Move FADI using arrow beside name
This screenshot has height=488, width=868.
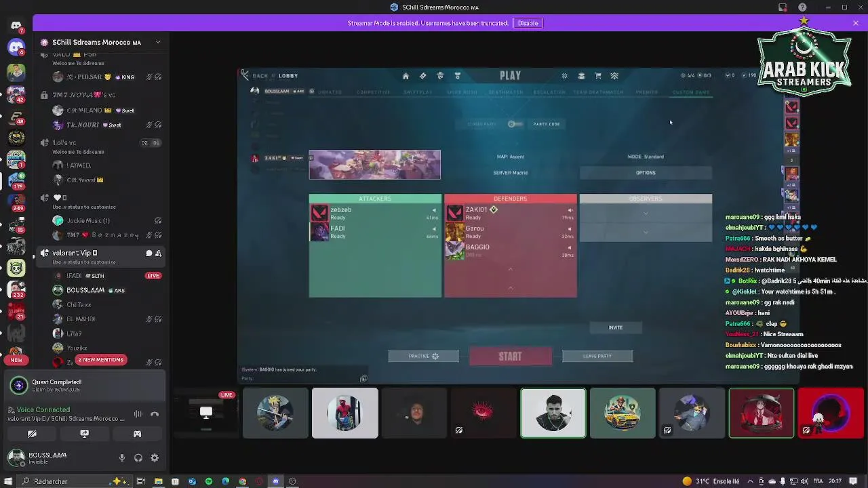(x=434, y=229)
